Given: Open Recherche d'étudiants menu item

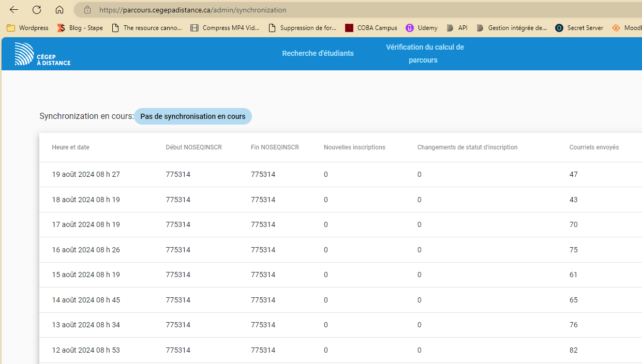Looking at the screenshot, I should 318,53.
